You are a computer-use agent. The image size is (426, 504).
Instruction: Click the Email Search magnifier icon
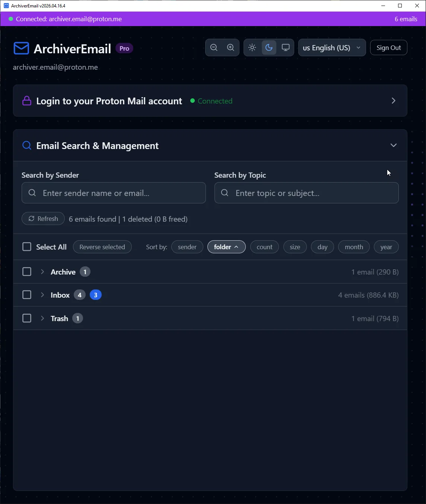pos(27,145)
